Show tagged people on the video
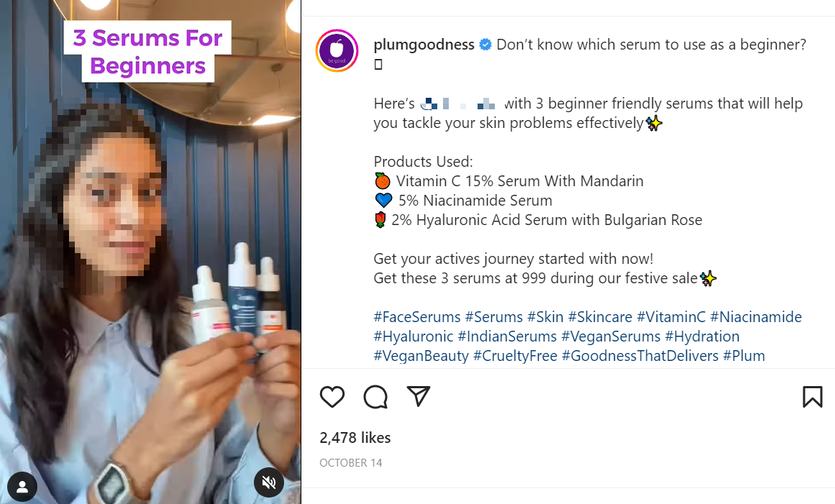Screen dimensions: 835x504 point(22,487)
